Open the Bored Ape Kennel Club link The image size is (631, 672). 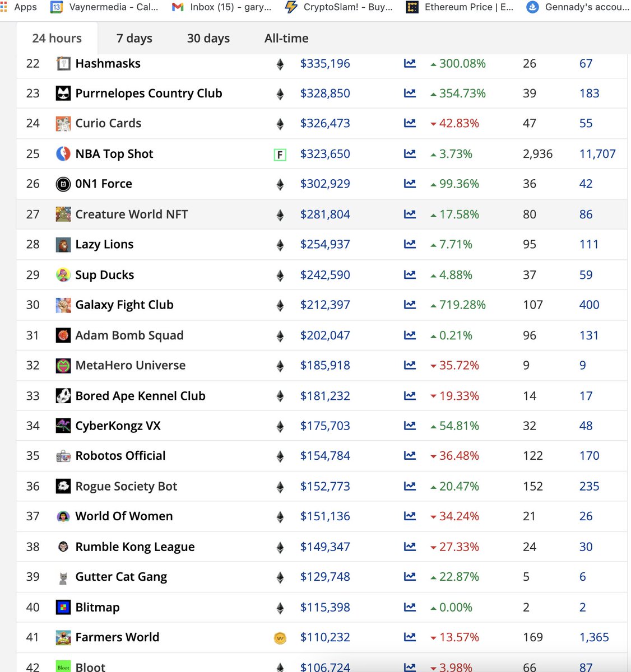[140, 396]
